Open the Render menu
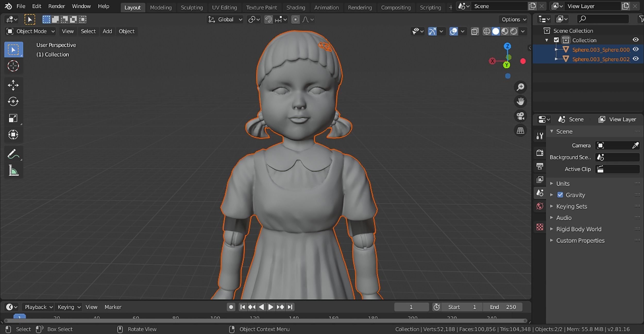This screenshot has width=644, height=334. pyautogui.click(x=56, y=6)
